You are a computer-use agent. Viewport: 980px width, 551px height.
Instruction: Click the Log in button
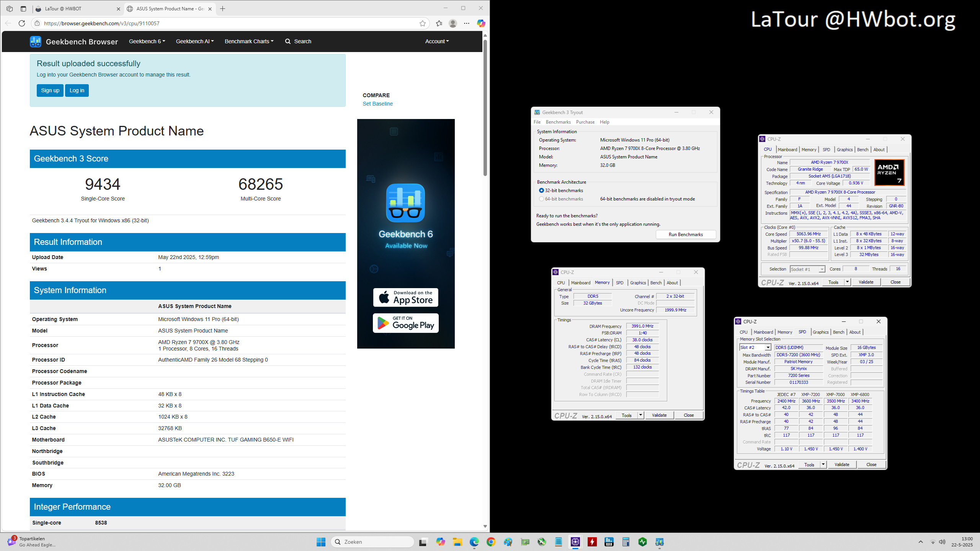coord(77,90)
